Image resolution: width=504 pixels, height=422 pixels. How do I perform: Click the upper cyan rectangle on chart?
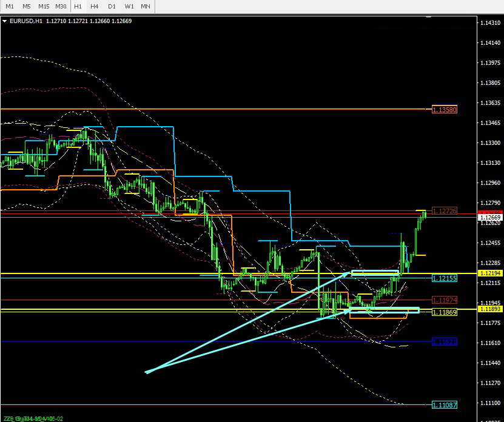(x=375, y=273)
